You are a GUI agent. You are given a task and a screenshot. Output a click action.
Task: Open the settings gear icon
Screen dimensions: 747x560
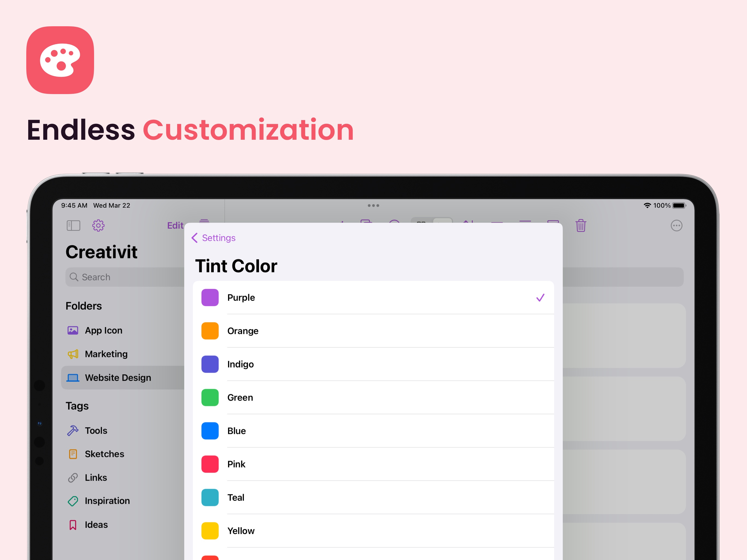click(98, 225)
